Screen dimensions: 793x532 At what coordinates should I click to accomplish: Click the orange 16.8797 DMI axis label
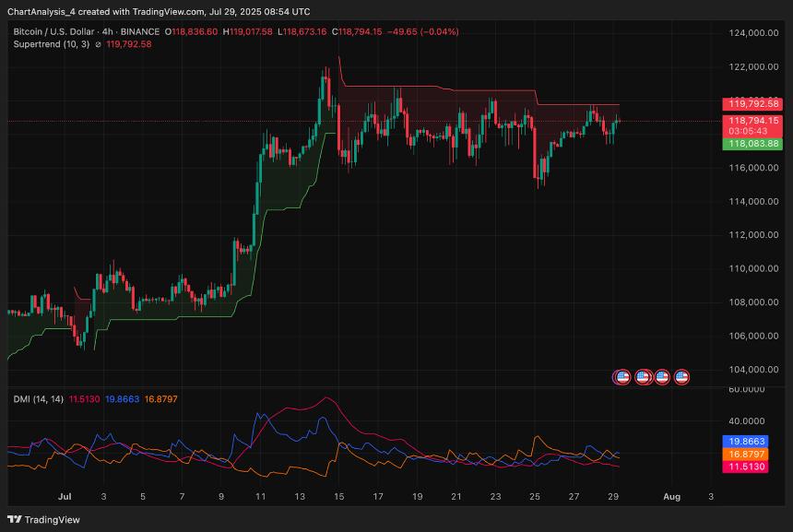coord(754,455)
